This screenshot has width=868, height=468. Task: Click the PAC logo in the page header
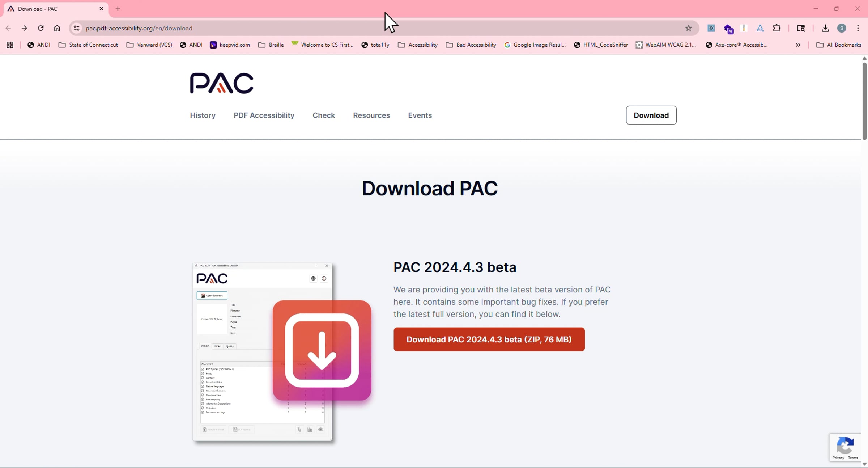click(222, 83)
